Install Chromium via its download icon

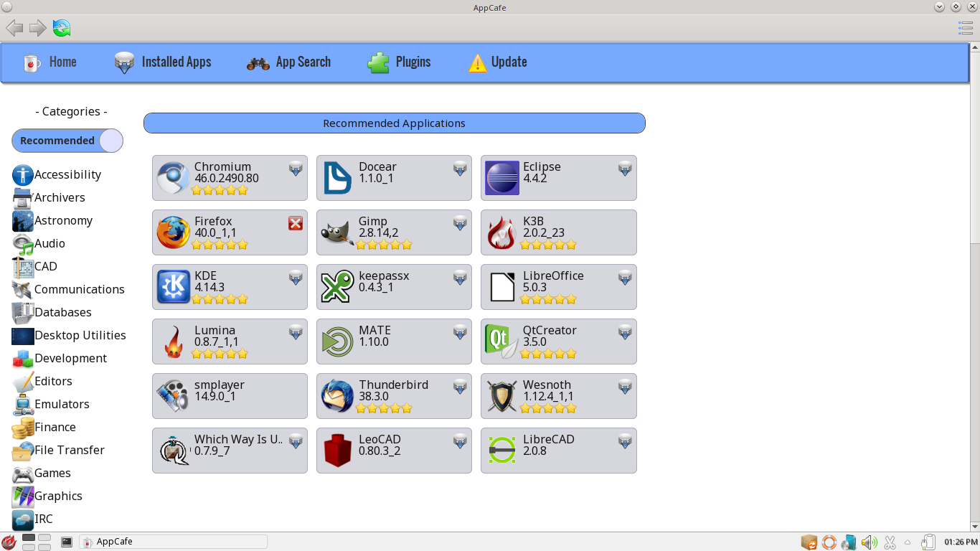pyautogui.click(x=296, y=169)
